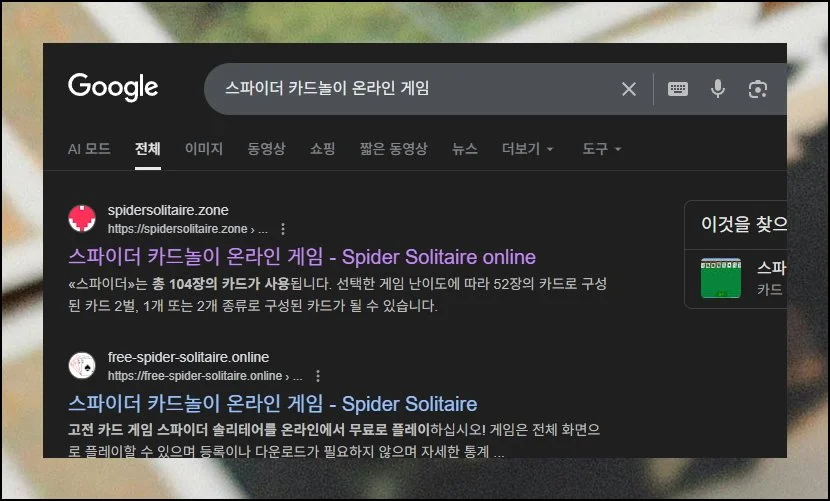Open the Spider Solitaire online result link

coord(302,256)
